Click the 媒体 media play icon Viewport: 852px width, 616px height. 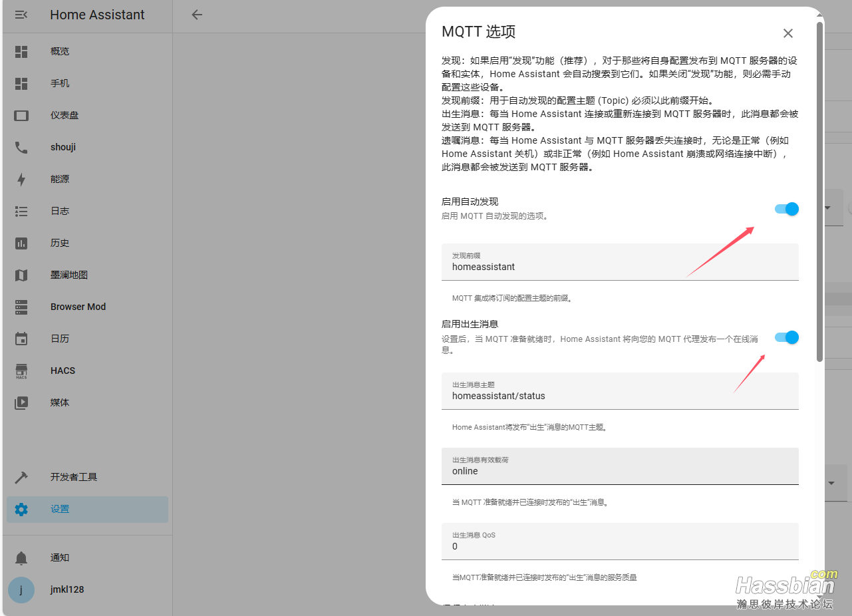coord(21,402)
